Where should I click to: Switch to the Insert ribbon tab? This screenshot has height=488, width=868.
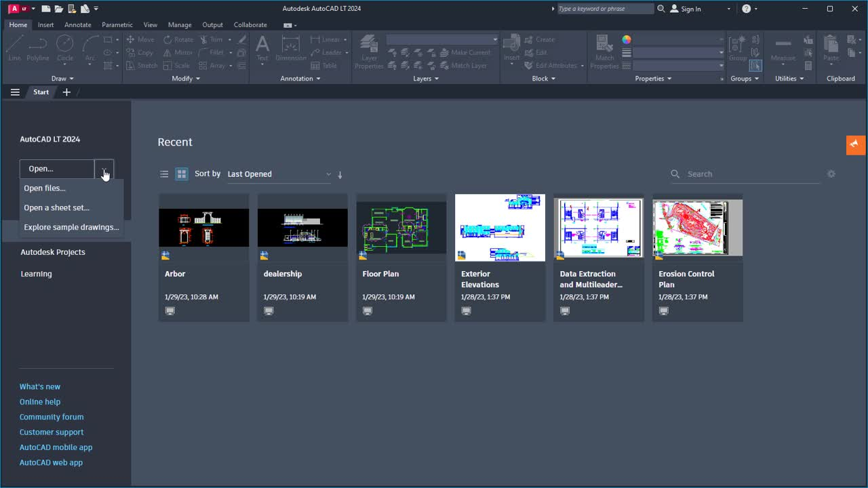point(45,25)
